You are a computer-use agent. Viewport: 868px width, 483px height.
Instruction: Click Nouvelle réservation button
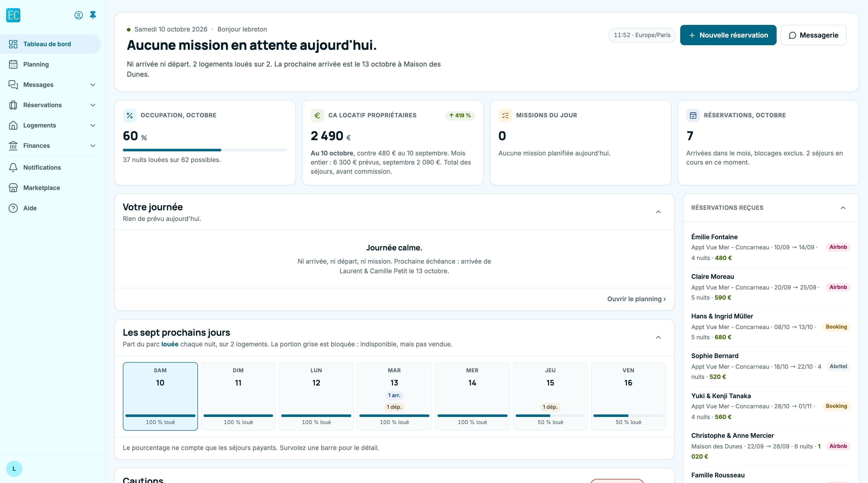[728, 35]
